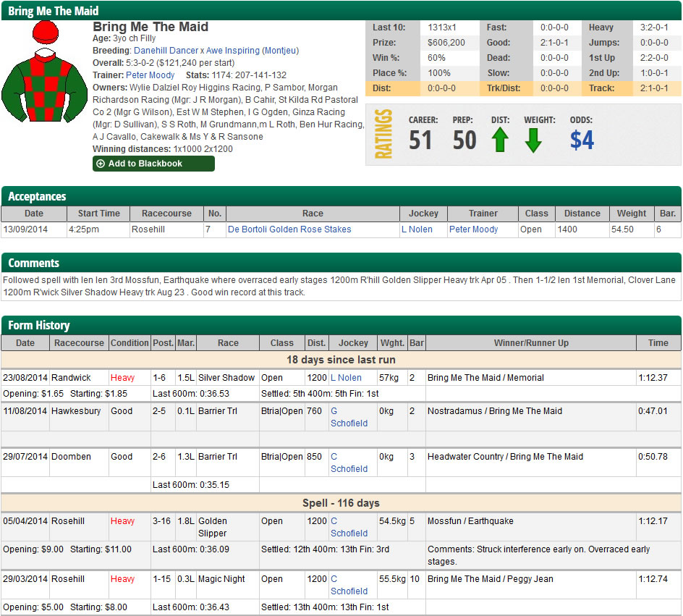The image size is (683, 616).
Task: Open the Danehill Dancer breeding link
Action: coord(166,50)
